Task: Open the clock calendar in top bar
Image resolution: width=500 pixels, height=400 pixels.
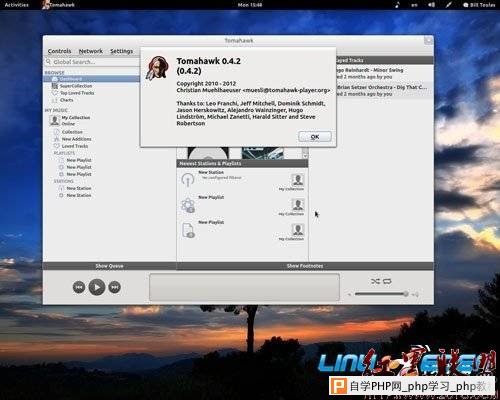Action: (x=250, y=5)
